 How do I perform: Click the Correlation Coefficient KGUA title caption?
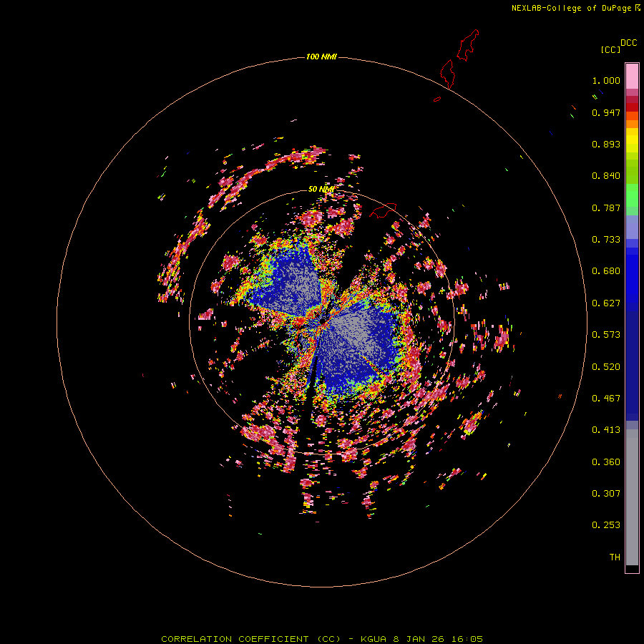pos(322,639)
